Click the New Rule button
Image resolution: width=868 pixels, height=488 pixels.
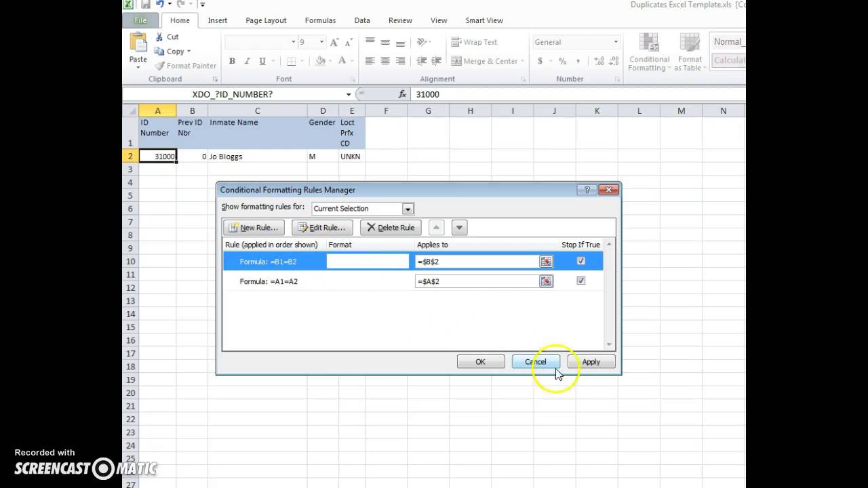[x=254, y=228]
